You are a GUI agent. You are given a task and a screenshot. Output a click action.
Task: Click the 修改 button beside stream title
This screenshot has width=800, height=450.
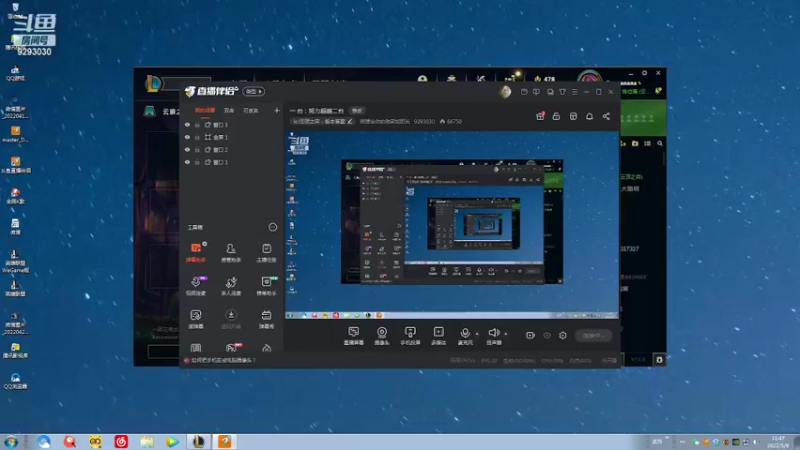pyautogui.click(x=357, y=111)
